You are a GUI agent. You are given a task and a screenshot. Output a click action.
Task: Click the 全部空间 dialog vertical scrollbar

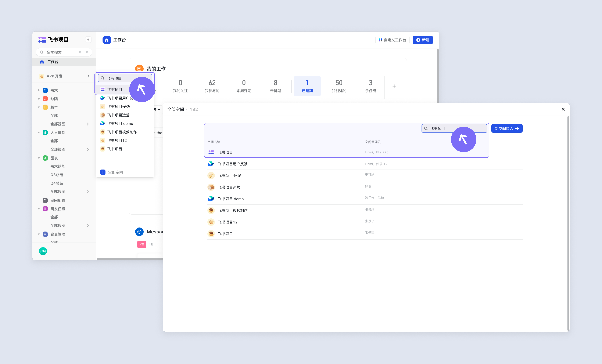tap(568, 223)
